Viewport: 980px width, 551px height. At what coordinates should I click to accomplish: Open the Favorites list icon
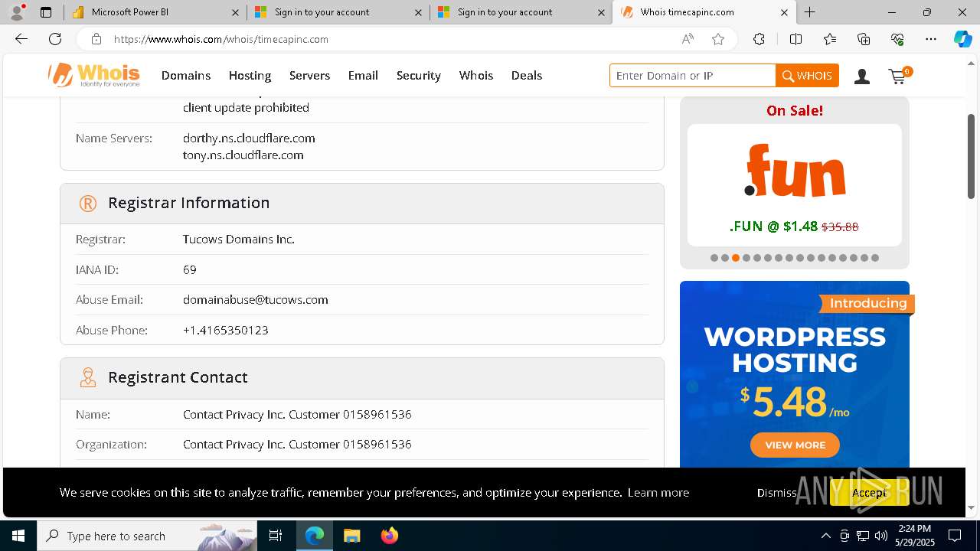point(830,39)
